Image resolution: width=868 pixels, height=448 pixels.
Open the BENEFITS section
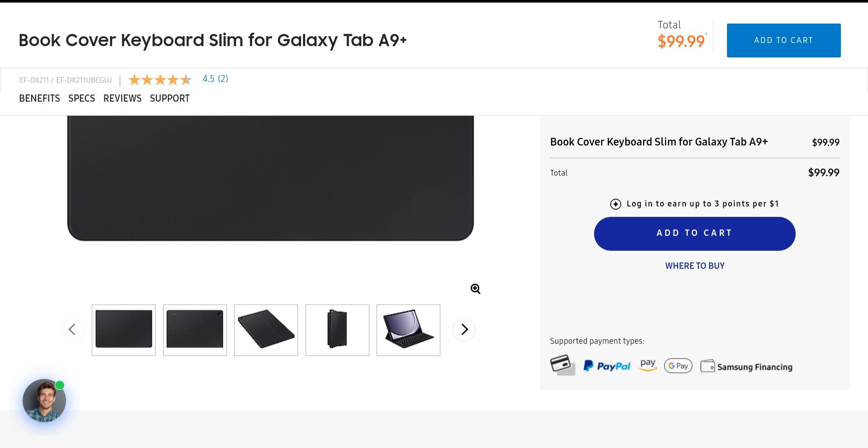39,98
